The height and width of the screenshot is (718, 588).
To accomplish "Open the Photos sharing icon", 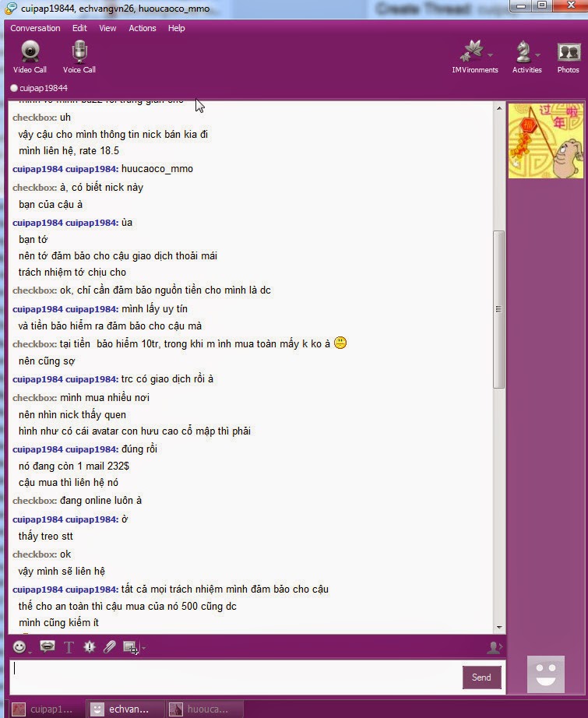I will [x=569, y=57].
